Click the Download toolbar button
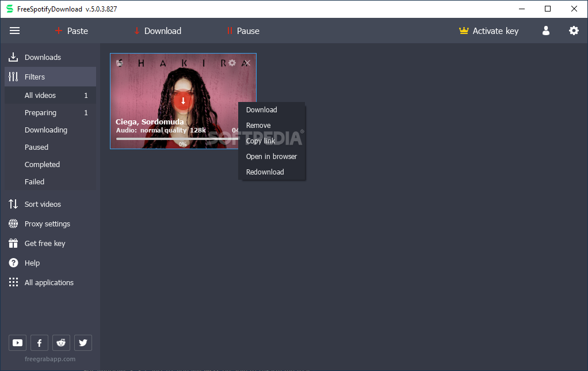The height and width of the screenshot is (371, 588). pyautogui.click(x=158, y=31)
